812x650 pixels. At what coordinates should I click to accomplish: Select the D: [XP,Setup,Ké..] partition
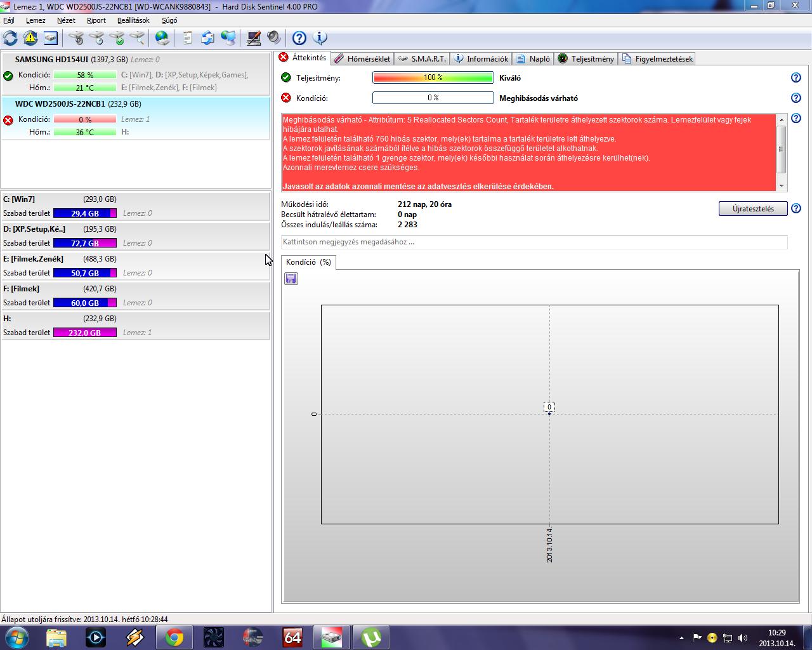click(135, 235)
